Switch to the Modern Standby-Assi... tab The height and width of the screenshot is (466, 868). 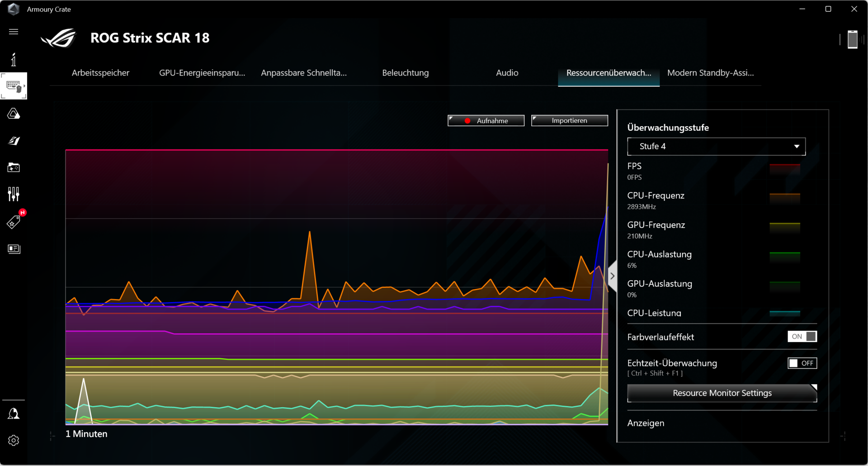[711, 73]
